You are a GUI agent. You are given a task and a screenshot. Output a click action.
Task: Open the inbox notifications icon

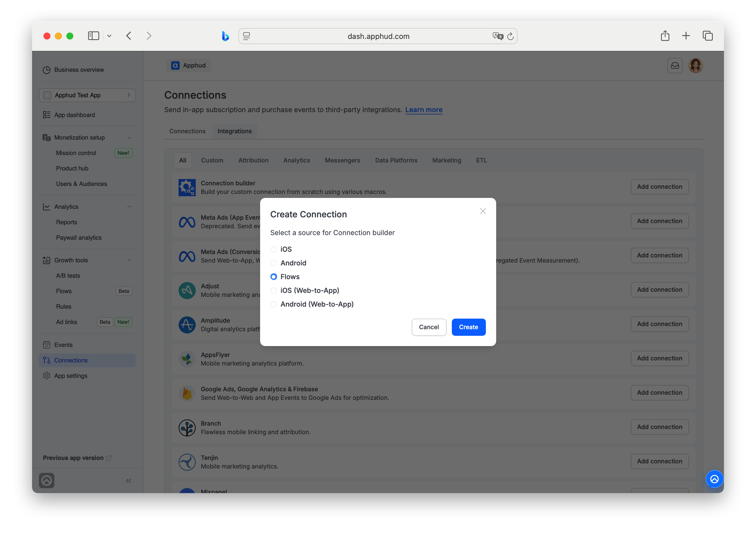click(674, 65)
